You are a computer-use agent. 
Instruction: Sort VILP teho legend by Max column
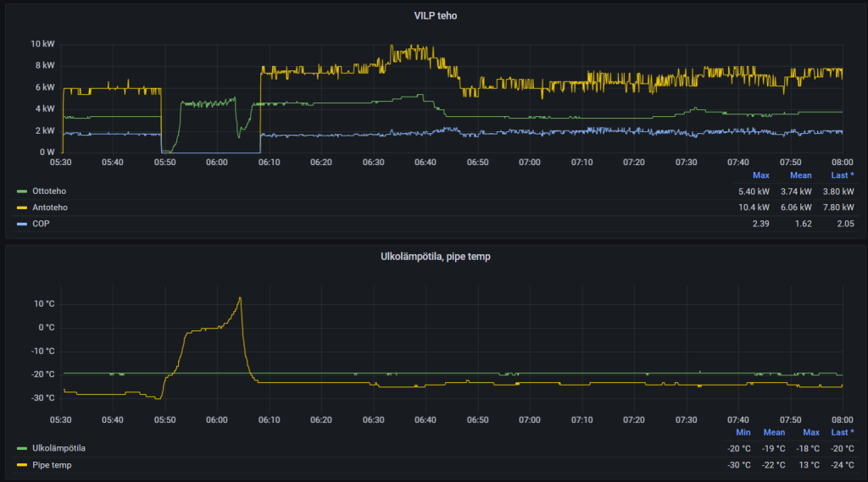[760, 175]
